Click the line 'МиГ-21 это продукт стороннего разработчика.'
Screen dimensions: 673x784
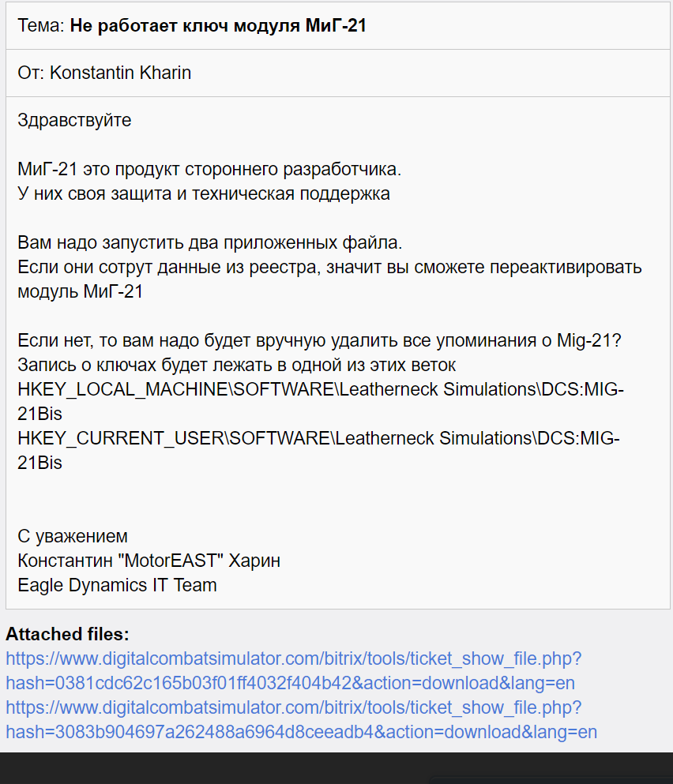(x=209, y=170)
